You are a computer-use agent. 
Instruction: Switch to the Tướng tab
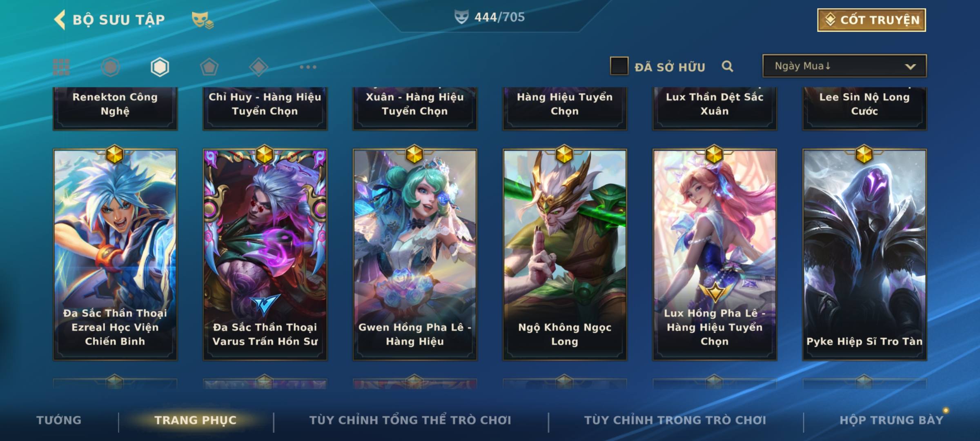[59, 420]
